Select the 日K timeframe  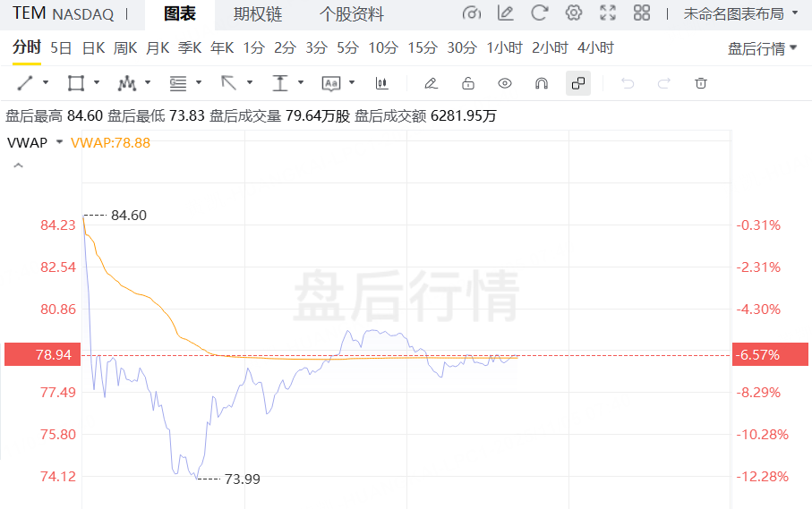point(93,47)
